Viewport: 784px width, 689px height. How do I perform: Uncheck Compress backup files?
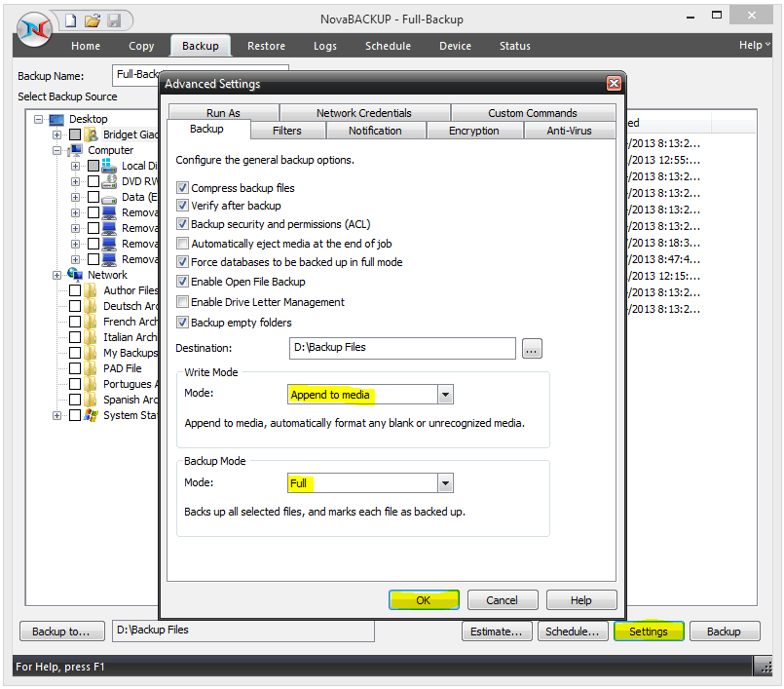pyautogui.click(x=182, y=188)
